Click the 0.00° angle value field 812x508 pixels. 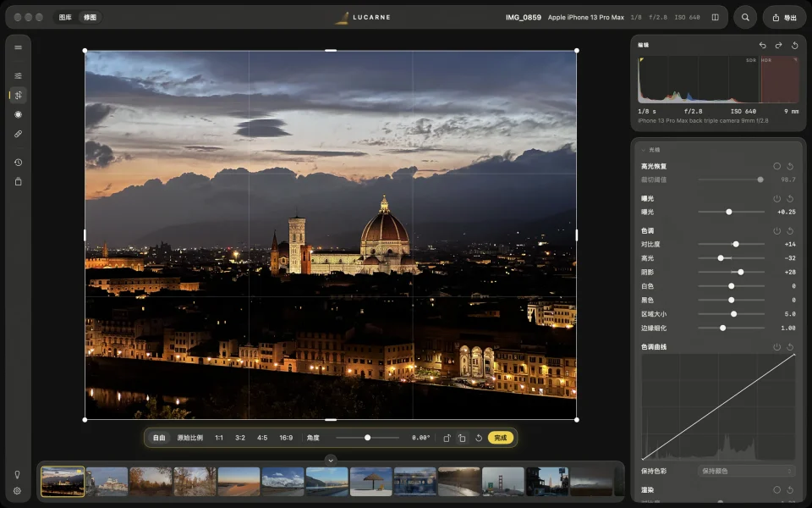click(x=420, y=438)
